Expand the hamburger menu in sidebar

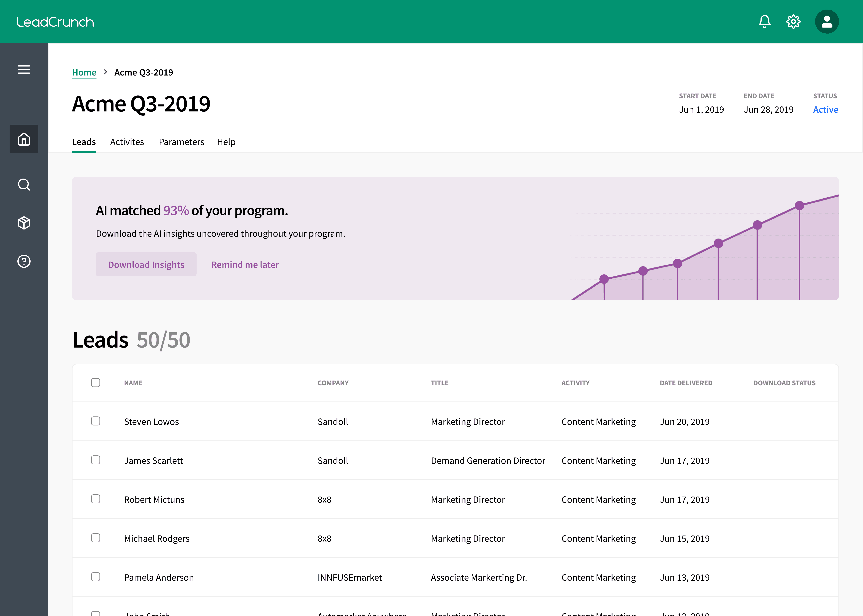tap(24, 70)
